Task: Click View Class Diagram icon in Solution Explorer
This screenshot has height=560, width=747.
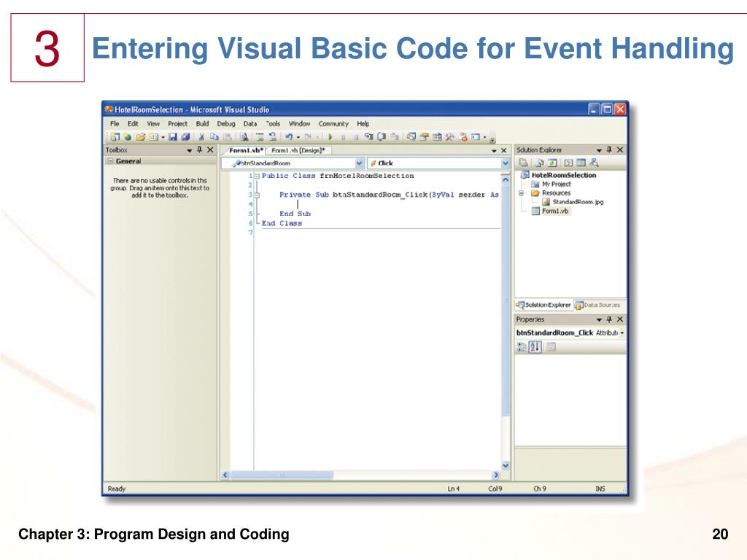Action: click(x=594, y=163)
